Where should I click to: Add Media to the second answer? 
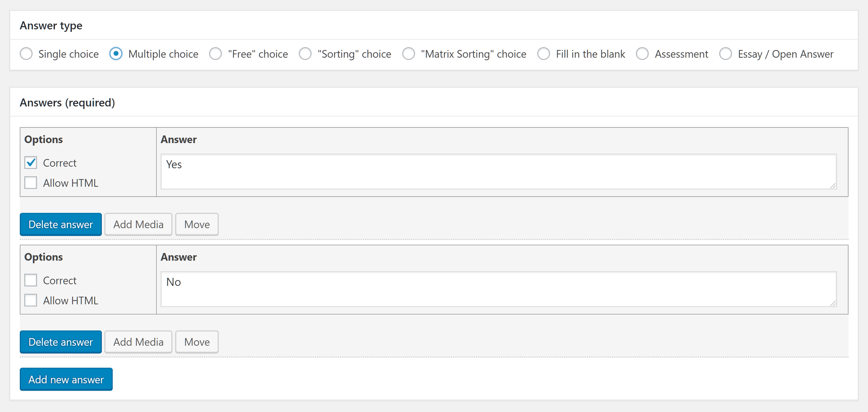[139, 342]
